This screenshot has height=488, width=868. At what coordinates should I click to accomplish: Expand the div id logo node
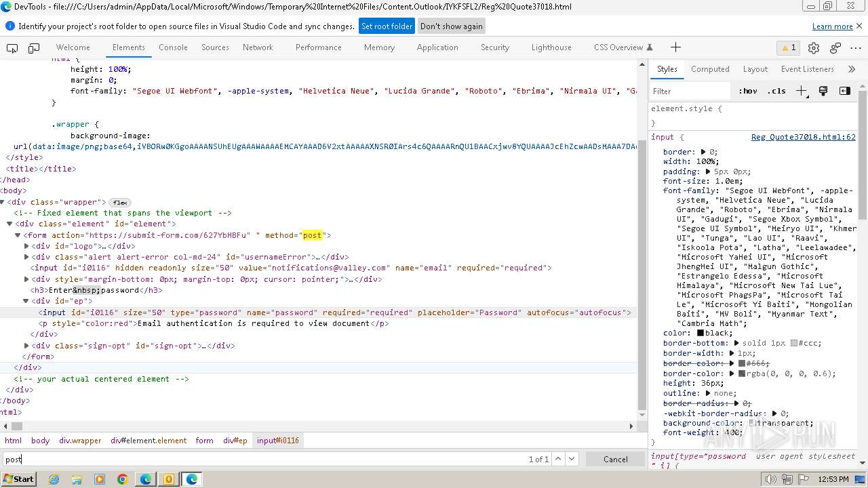tap(26, 246)
